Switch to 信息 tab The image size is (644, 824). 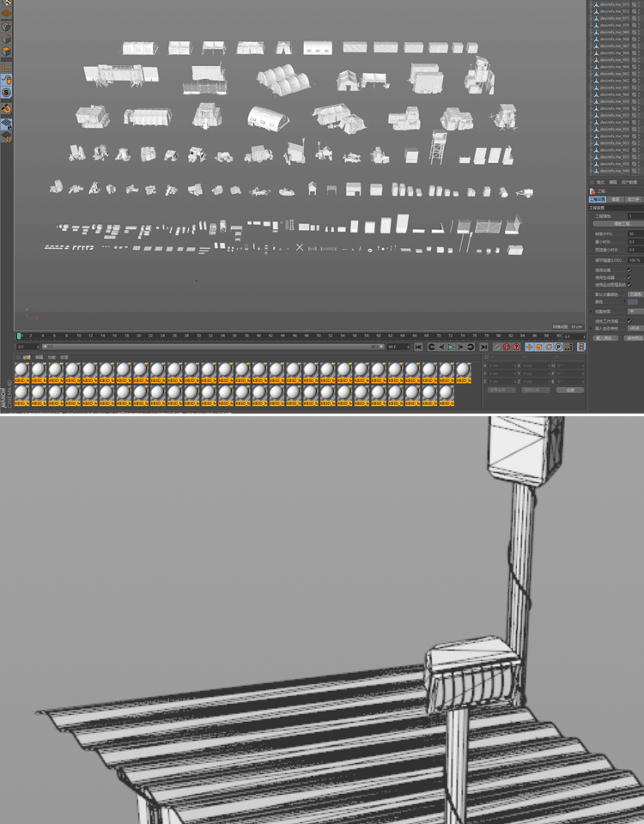click(615, 200)
